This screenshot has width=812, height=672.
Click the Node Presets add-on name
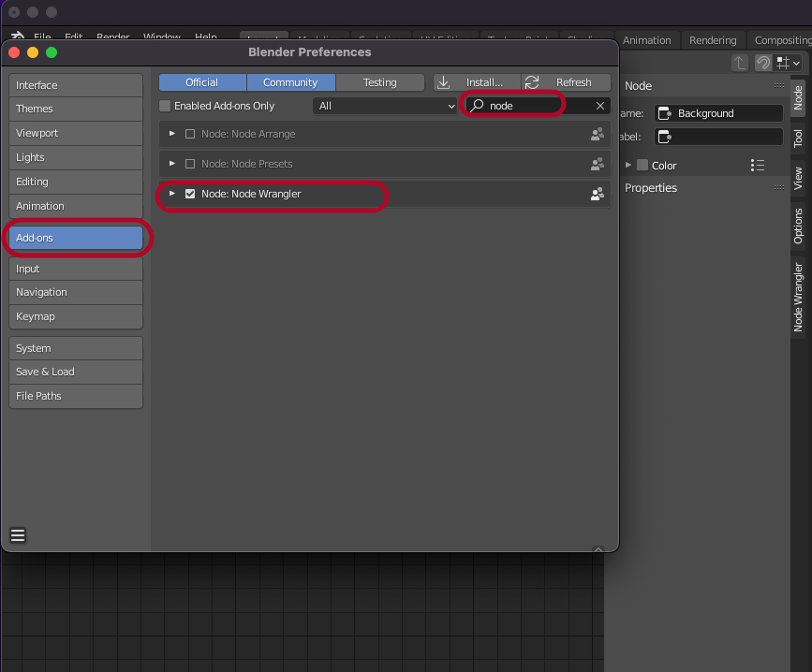pos(246,164)
